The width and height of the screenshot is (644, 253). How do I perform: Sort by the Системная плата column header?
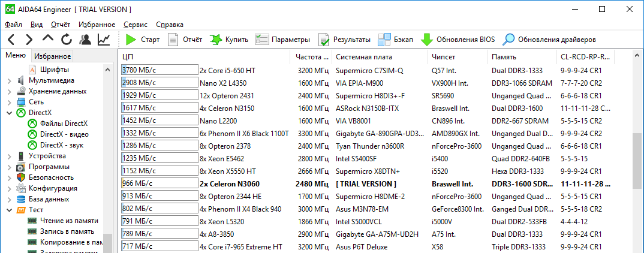[380, 57]
